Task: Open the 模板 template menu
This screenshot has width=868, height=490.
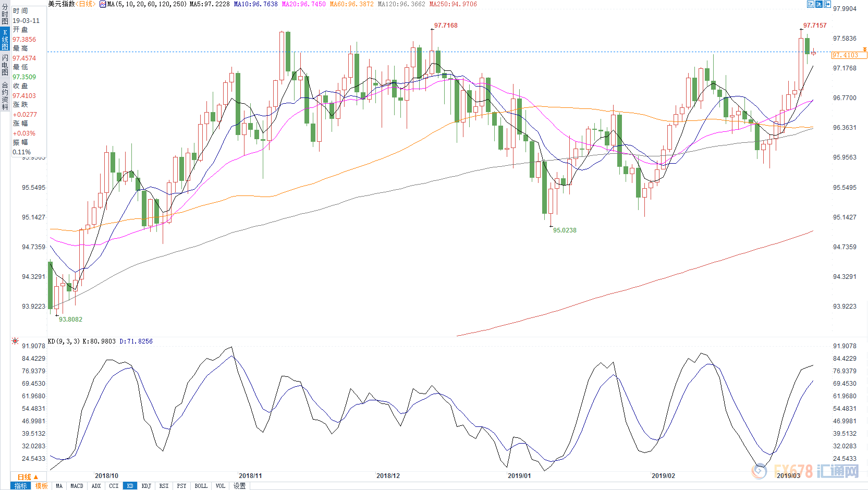Action: [x=42, y=486]
